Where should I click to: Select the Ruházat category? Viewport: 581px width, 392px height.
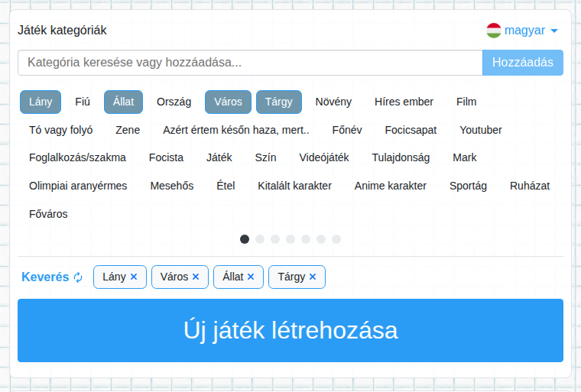point(530,186)
